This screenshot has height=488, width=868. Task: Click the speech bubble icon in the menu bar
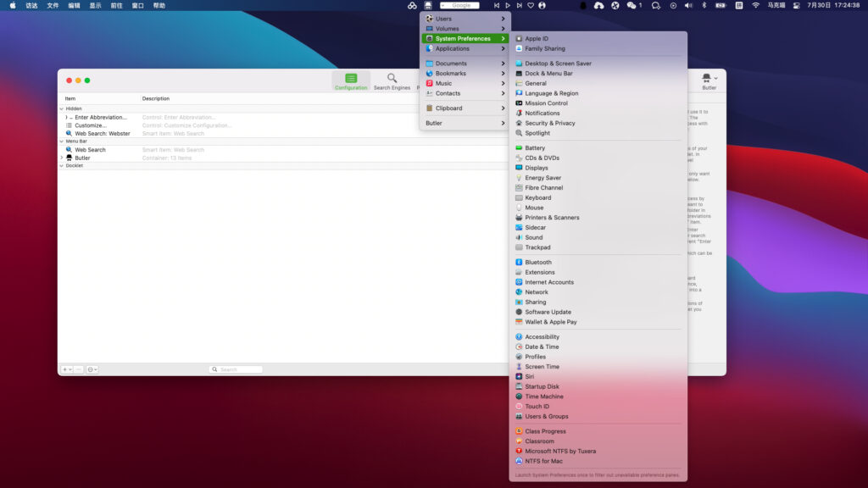655,6
